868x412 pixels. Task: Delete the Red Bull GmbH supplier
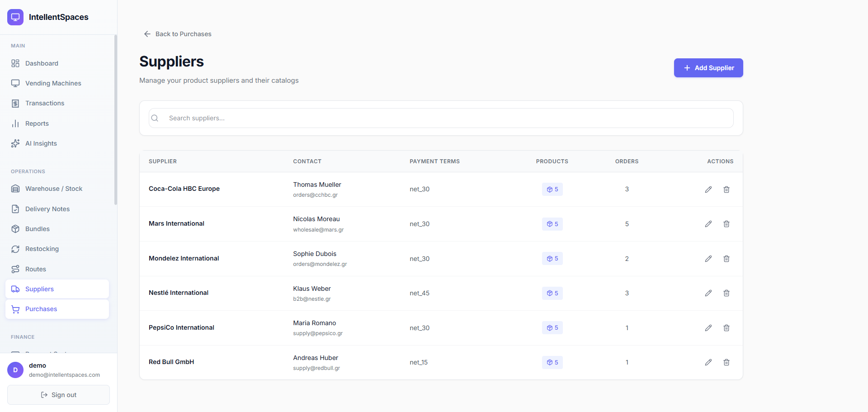[726, 362]
